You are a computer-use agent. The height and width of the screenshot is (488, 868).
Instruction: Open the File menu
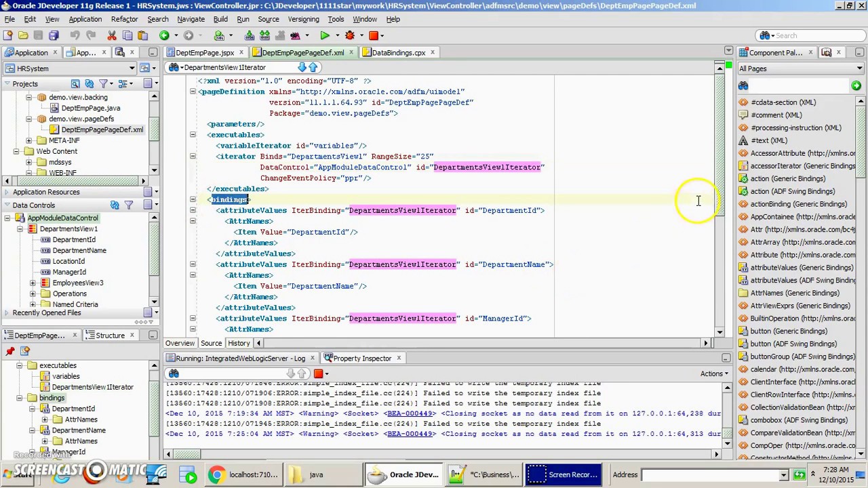click(9, 19)
